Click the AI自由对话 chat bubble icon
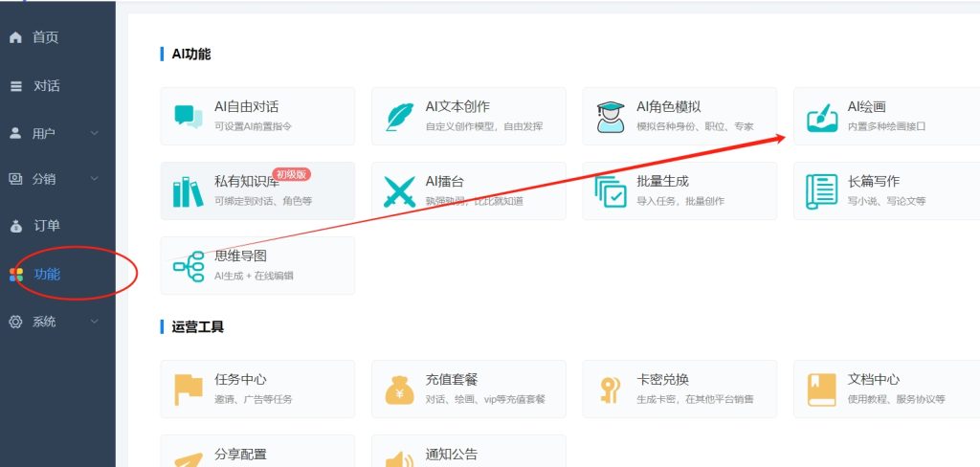This screenshot has width=980, height=467. click(x=189, y=117)
